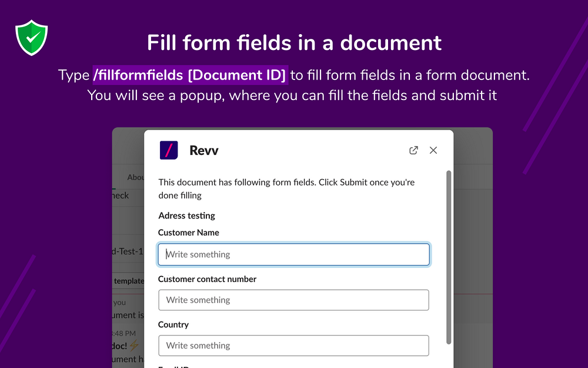Click the green shield checkmark icon
The height and width of the screenshot is (368, 588).
click(x=32, y=38)
